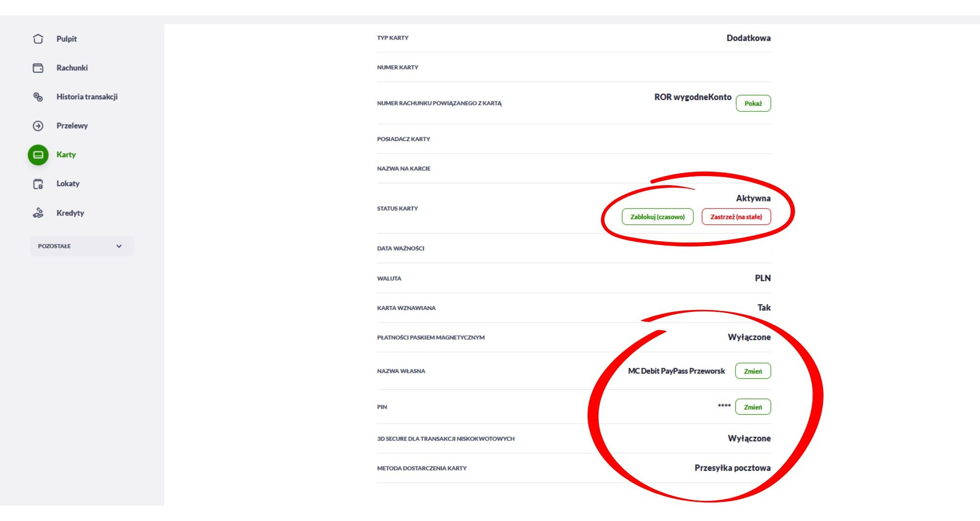Open the Kredyty section

pyautogui.click(x=70, y=213)
